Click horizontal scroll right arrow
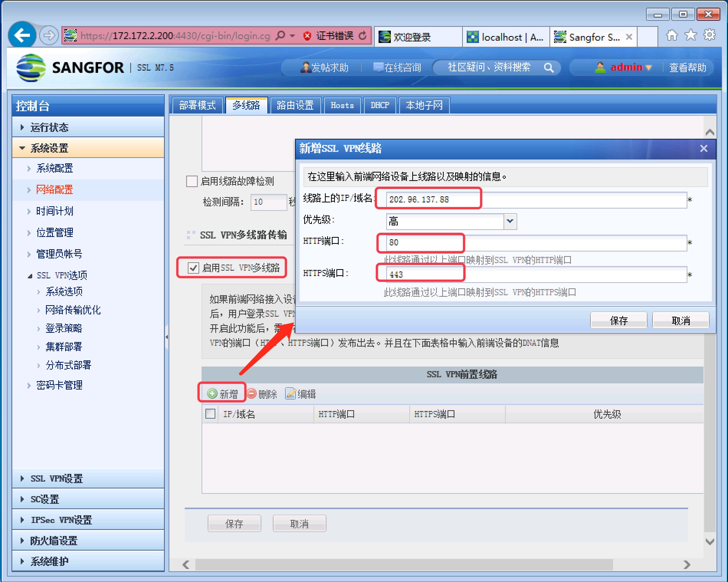 coord(687,564)
